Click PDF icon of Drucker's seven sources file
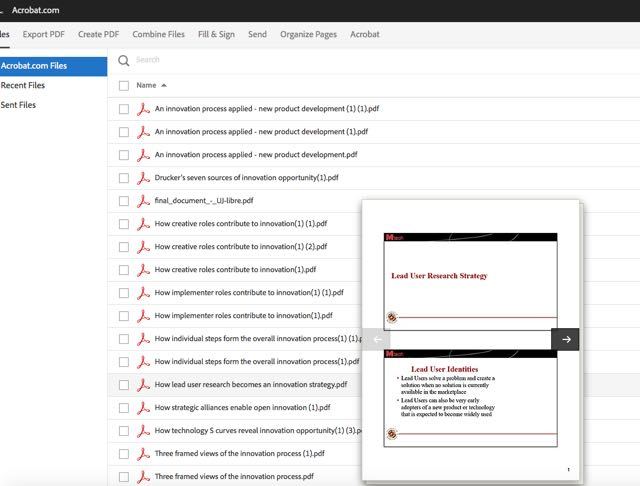The width and height of the screenshot is (640, 486). tap(143, 178)
